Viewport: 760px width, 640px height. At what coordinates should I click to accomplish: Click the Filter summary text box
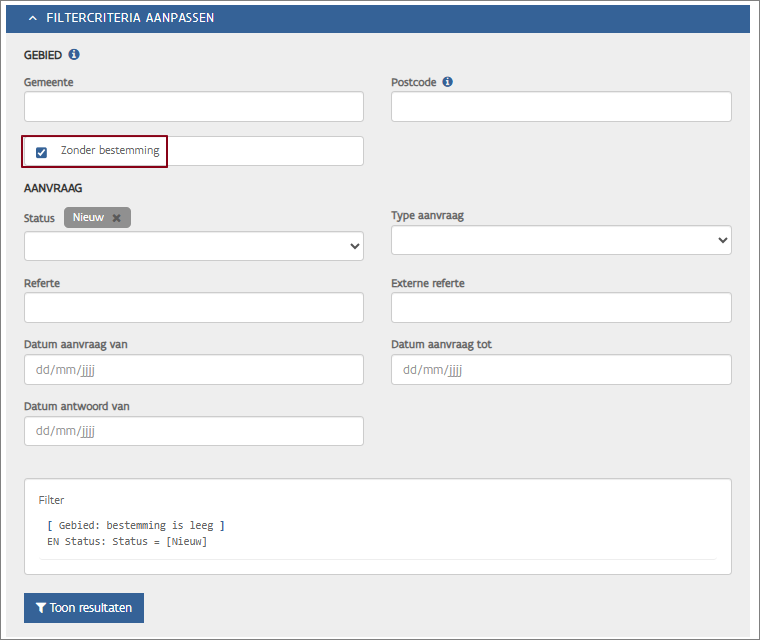point(377,526)
